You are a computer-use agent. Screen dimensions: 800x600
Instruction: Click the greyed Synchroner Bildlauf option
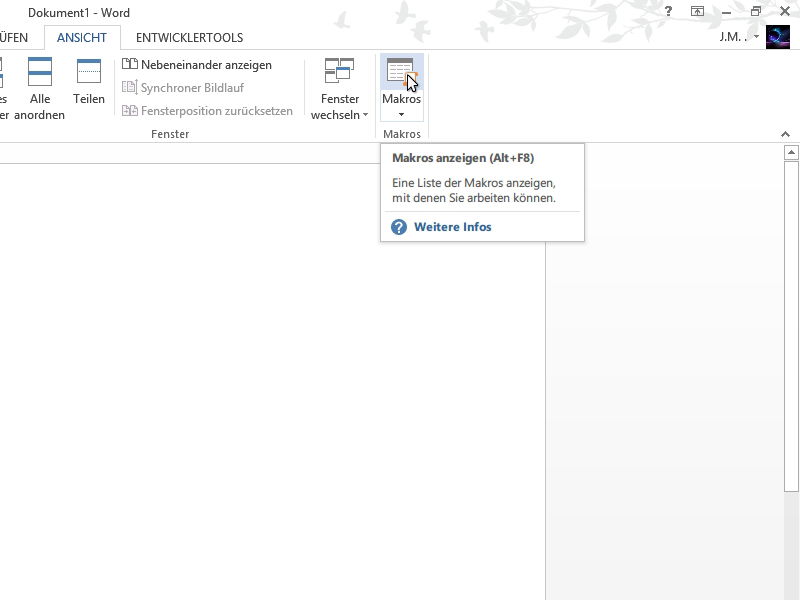tap(183, 88)
